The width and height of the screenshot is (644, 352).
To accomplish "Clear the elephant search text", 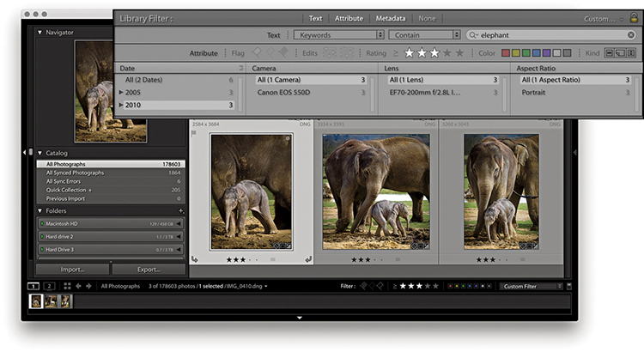I will click(631, 35).
